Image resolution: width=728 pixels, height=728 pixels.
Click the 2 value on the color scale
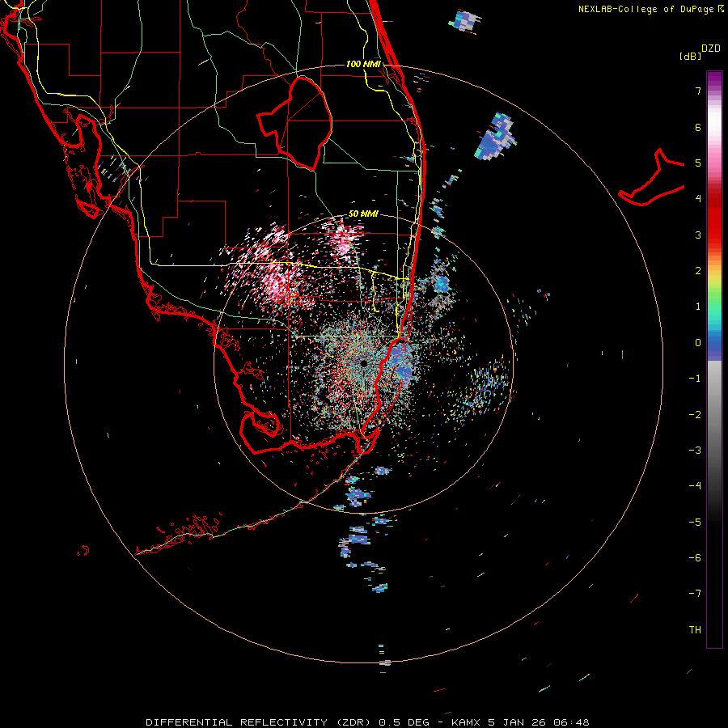click(x=698, y=271)
